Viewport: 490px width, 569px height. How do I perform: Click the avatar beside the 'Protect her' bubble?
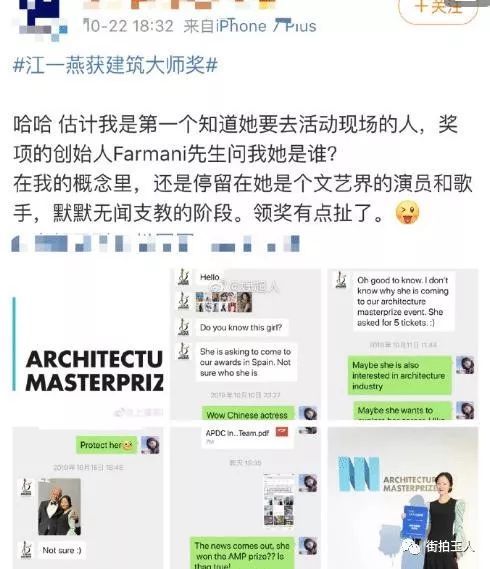pos(151,445)
